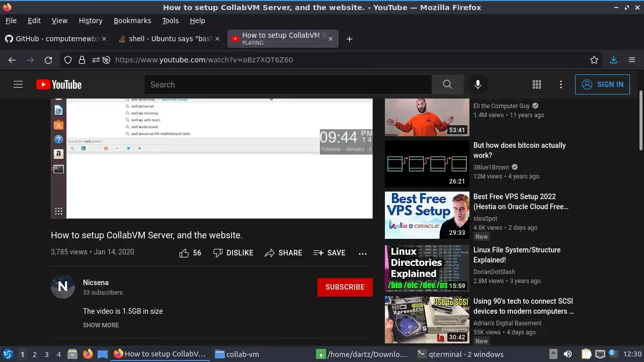Image resolution: width=644 pixels, height=362 pixels.
Task: Open the File menu
Action: (11, 21)
